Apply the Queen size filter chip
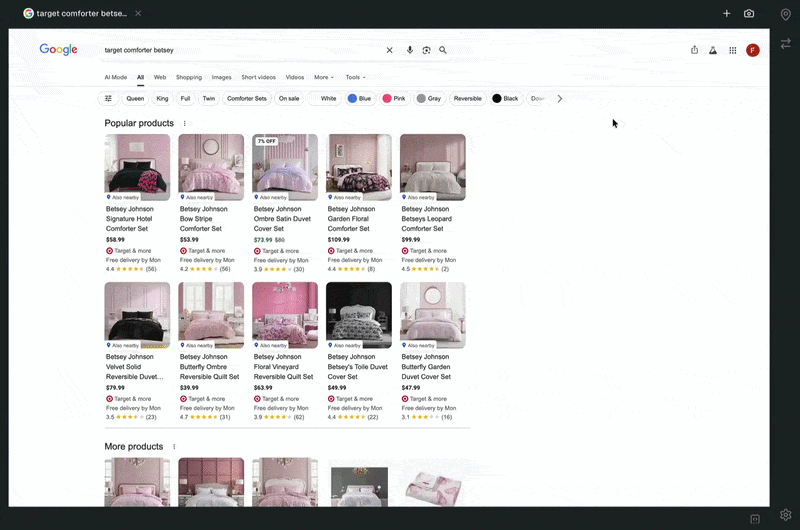 pyautogui.click(x=135, y=98)
